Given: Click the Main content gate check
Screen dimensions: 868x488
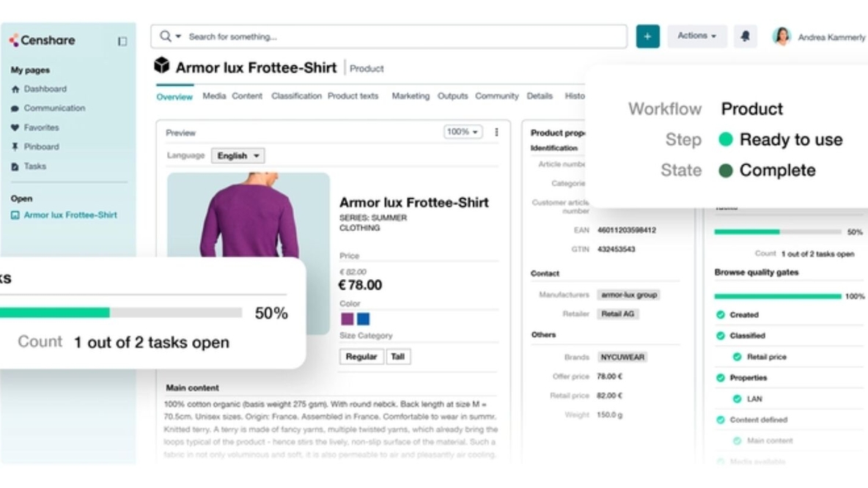Looking at the screenshot, I should click(737, 441).
